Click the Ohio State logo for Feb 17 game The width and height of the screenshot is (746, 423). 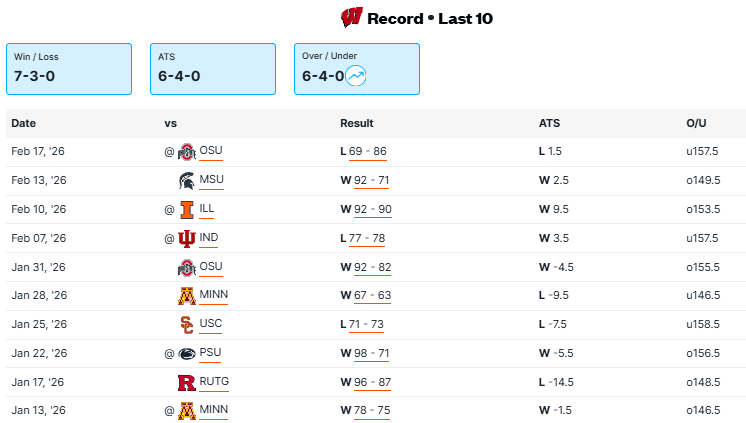click(186, 152)
